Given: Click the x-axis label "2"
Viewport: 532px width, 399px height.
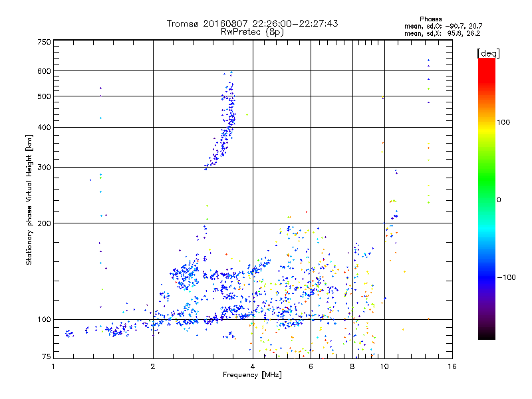Looking at the screenshot, I should tap(153, 366).
